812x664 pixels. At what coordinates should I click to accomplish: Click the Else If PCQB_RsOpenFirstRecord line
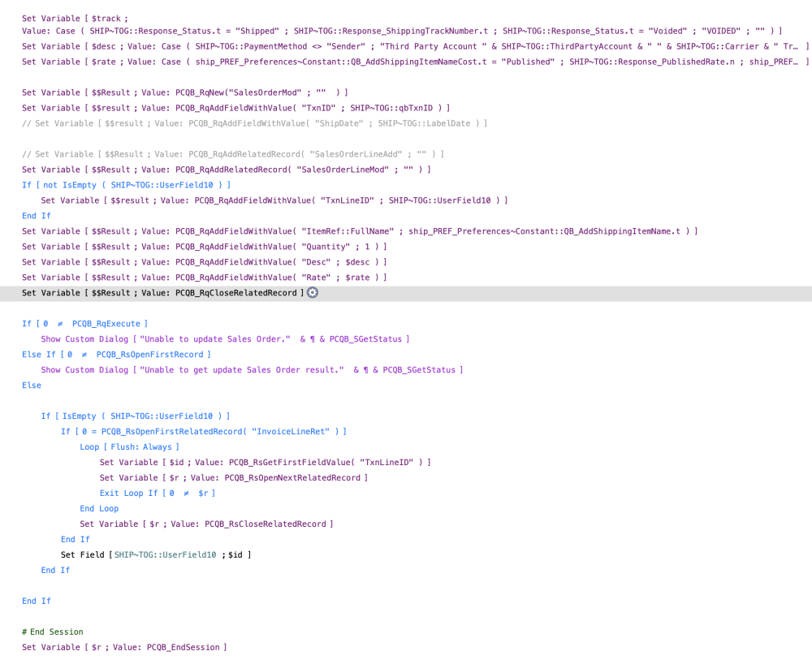pos(118,354)
